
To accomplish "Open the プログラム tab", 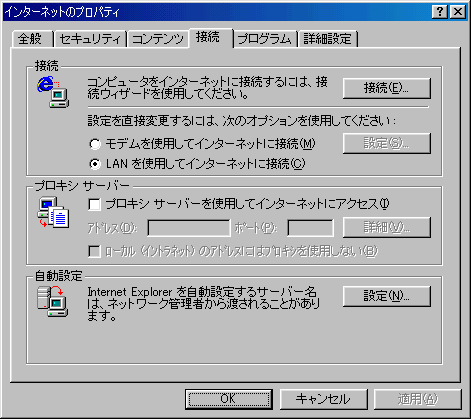I will click(x=265, y=39).
